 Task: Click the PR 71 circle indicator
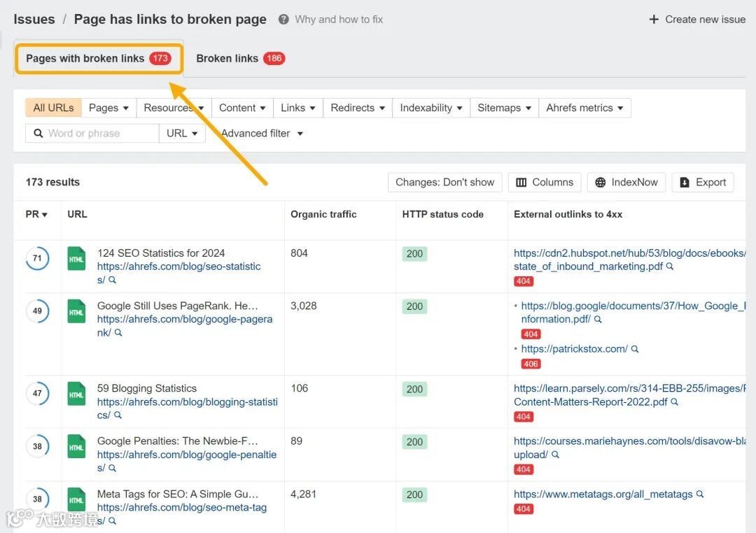[x=37, y=258]
